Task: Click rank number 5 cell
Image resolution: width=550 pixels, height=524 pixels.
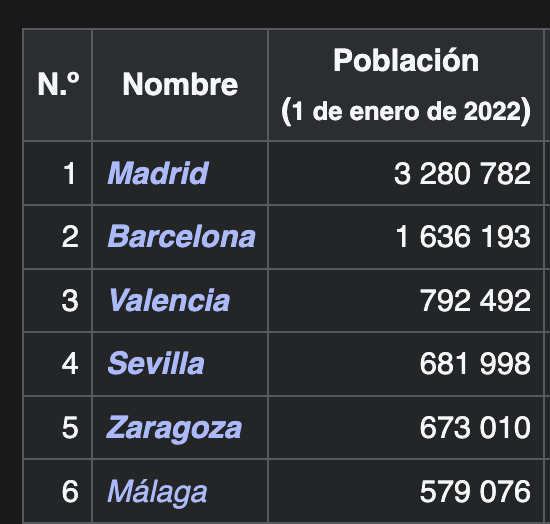Action: click(x=58, y=428)
